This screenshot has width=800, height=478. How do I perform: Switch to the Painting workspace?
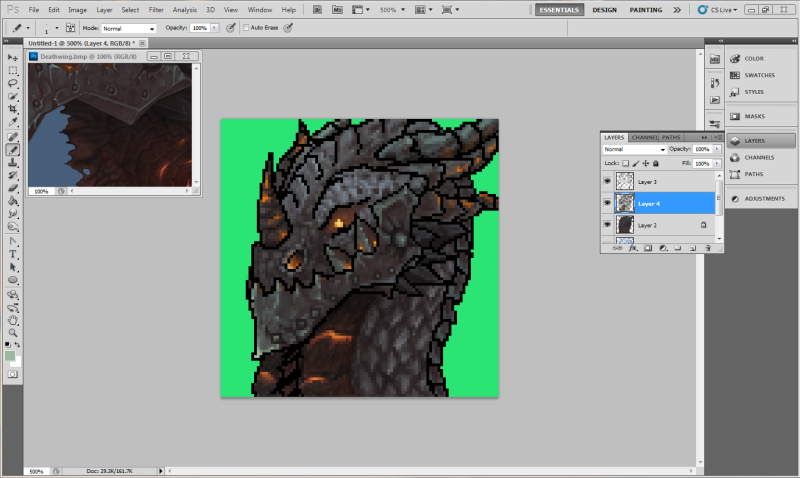click(646, 10)
